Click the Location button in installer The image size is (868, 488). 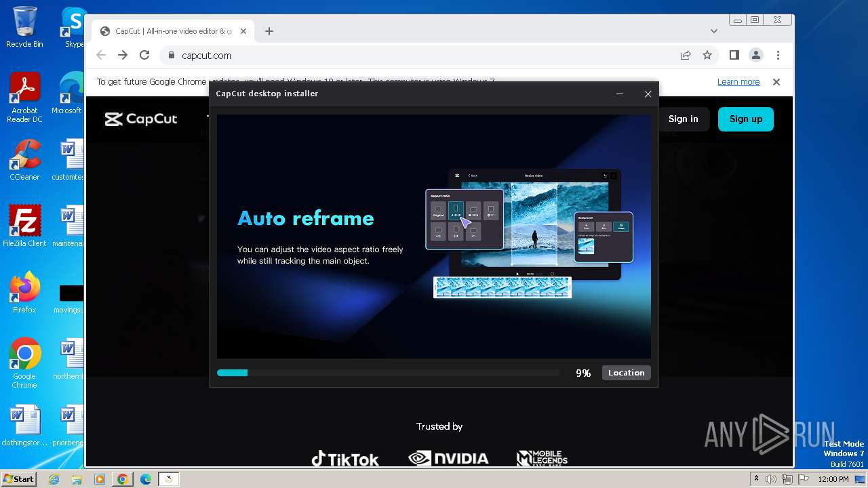626,373
